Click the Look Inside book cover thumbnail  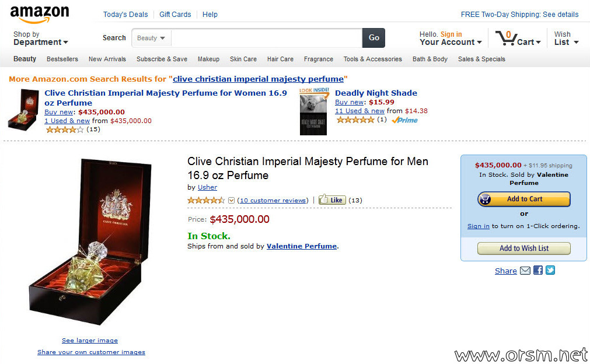[314, 111]
